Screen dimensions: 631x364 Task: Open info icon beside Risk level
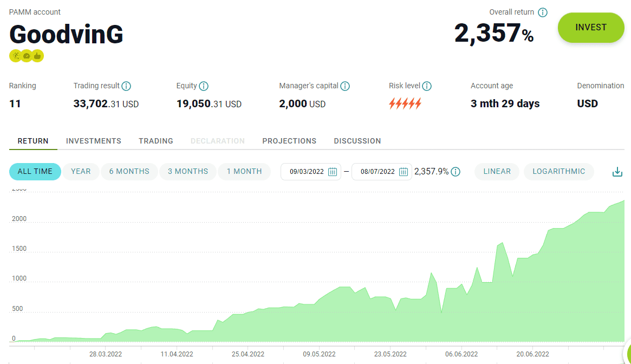click(427, 86)
